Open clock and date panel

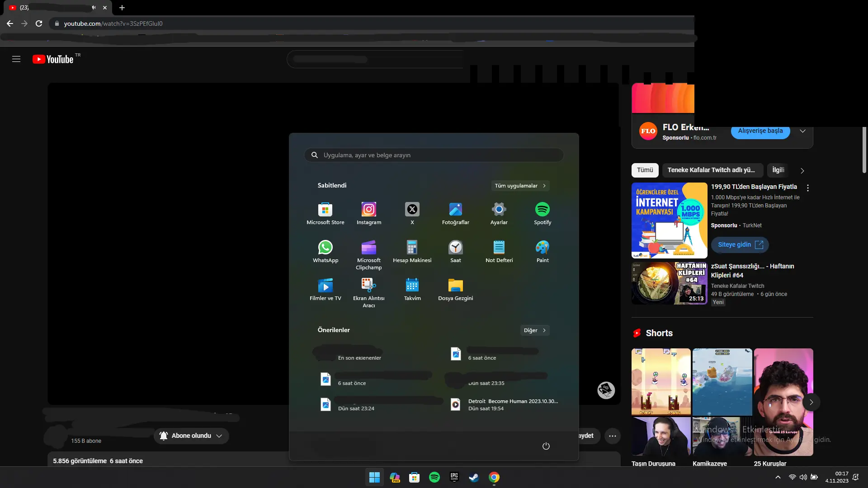click(x=836, y=477)
